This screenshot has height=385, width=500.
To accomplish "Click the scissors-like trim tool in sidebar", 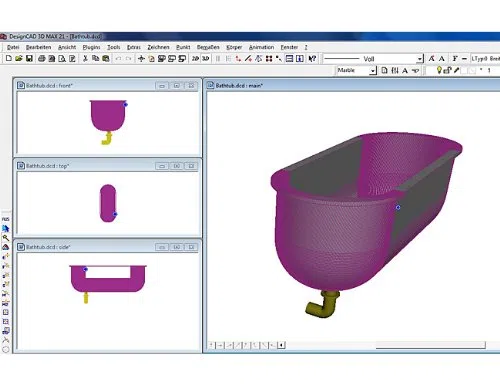I will coord(6,340).
